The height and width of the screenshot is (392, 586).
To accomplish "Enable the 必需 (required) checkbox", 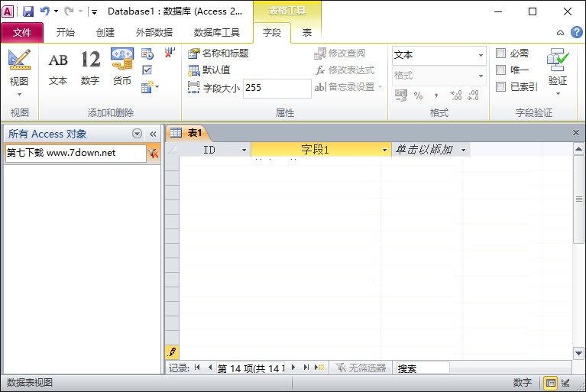I will coord(501,53).
